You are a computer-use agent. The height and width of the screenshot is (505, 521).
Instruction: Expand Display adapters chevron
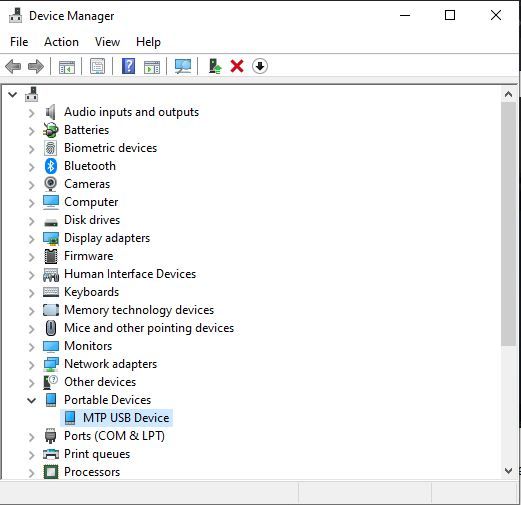31,239
